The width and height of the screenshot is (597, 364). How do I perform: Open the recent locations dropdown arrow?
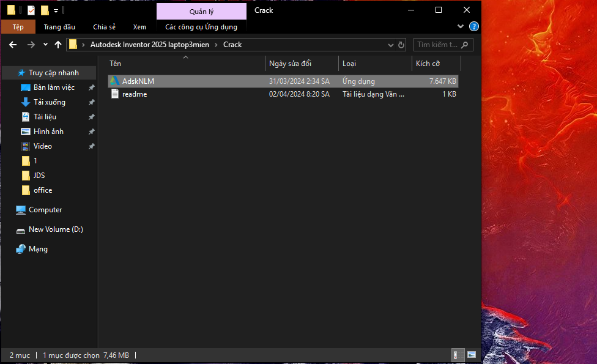(45, 45)
